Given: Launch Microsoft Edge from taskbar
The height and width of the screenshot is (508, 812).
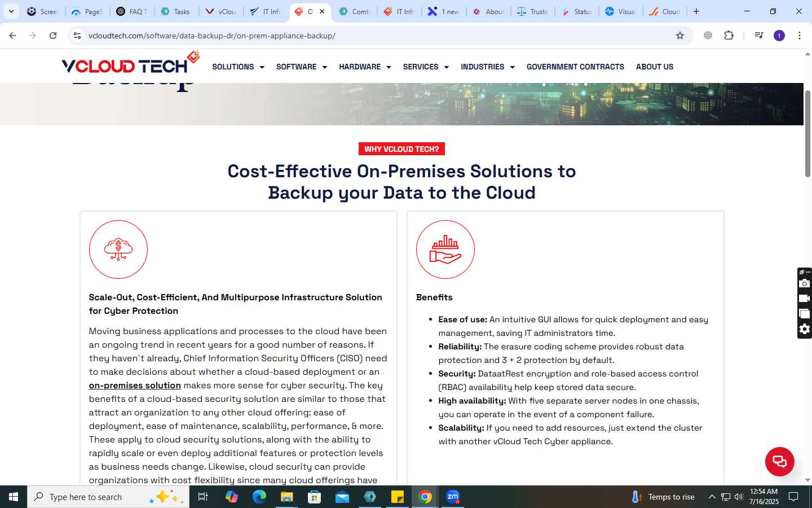Looking at the screenshot, I should click(259, 497).
